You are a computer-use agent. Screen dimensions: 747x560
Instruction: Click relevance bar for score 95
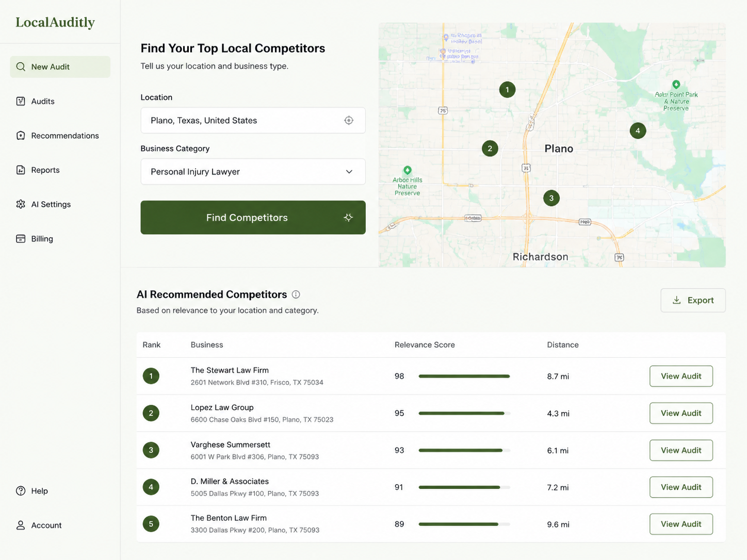(464, 413)
